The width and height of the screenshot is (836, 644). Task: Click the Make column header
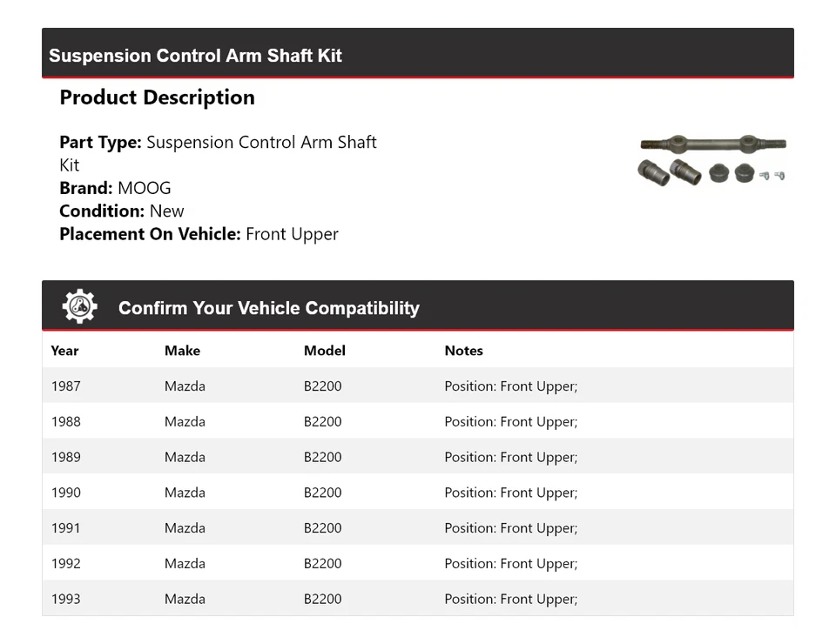coord(182,351)
